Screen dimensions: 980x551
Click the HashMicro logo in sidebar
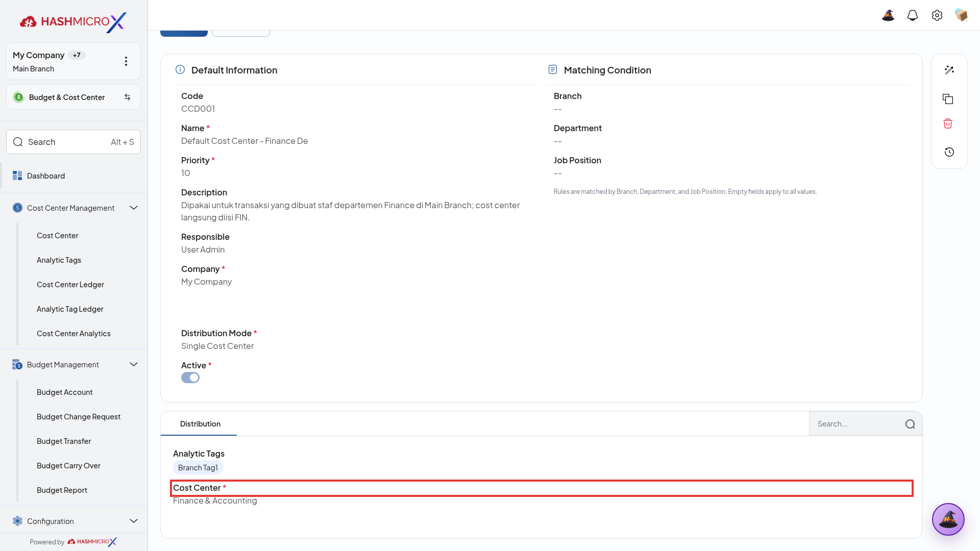pyautogui.click(x=73, y=22)
